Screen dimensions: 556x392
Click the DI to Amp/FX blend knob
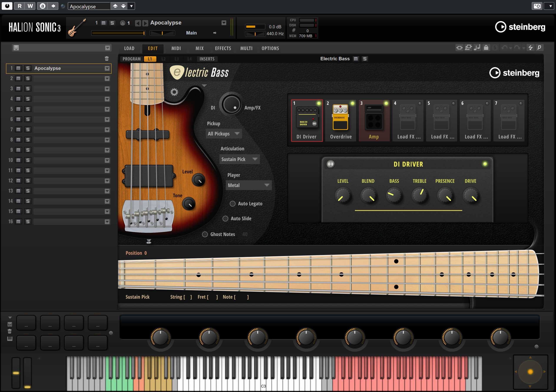tap(231, 104)
